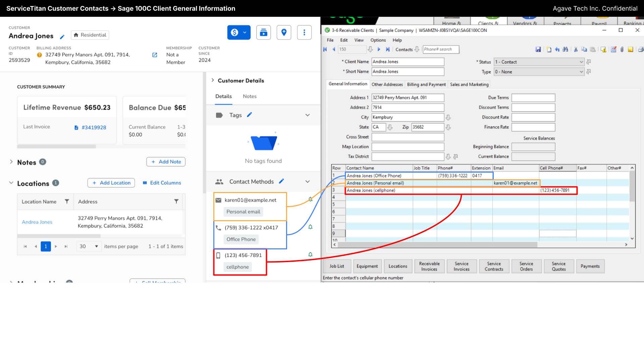Click the notes edit icon in Sage toolbar

[613, 50]
